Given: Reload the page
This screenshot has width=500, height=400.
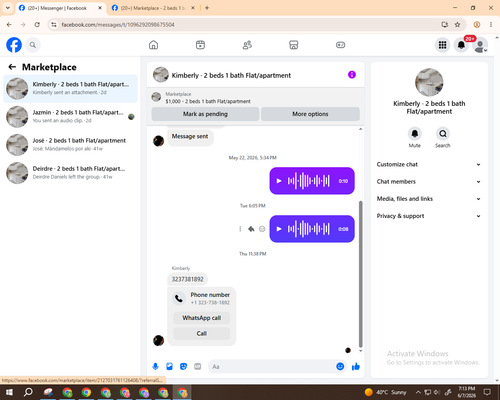Looking at the screenshot, I should pos(37,25).
